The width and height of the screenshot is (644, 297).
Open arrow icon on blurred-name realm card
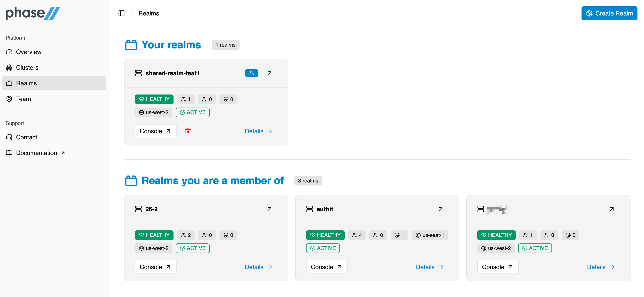tap(612, 209)
